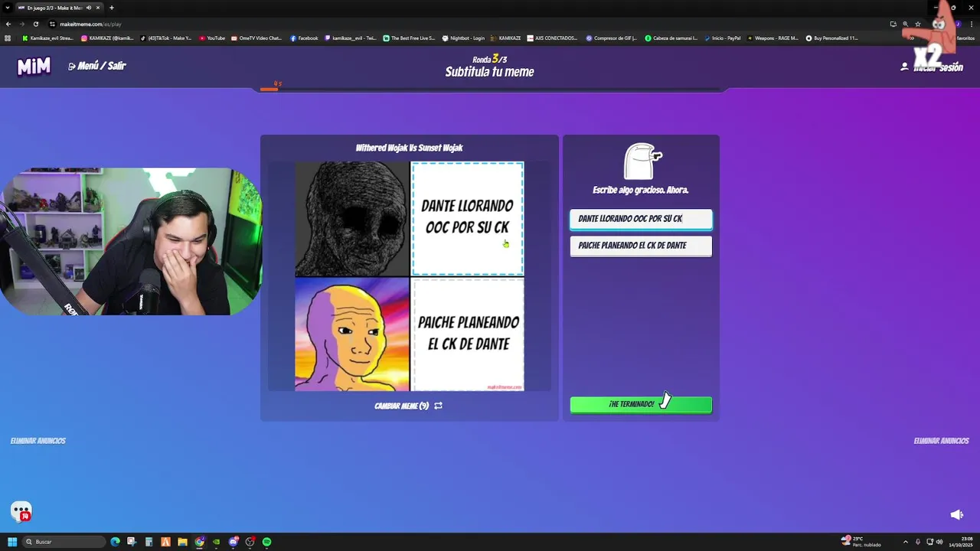Open Inicio - PayPal bookmark
The height and width of the screenshot is (551, 980).
point(722,38)
